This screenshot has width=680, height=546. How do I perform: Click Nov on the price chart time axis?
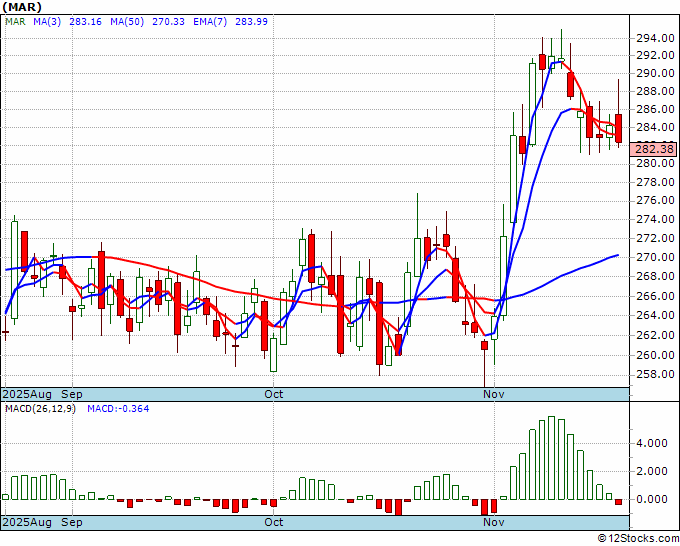(494, 394)
